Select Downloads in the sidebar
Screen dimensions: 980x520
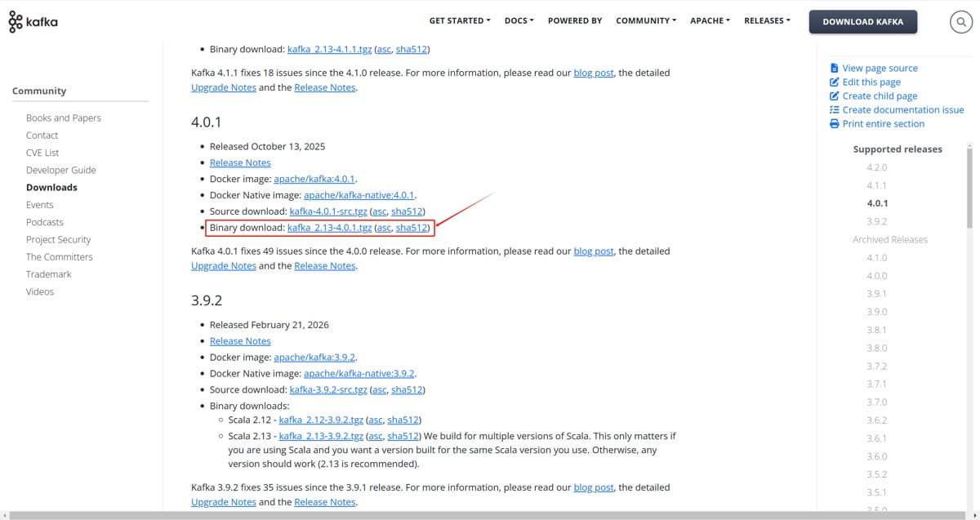click(x=51, y=188)
